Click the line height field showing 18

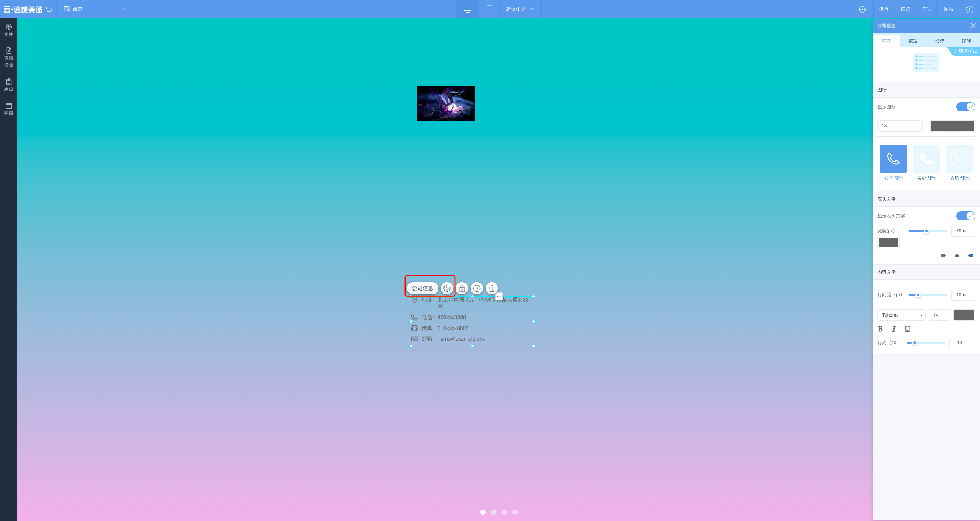click(961, 343)
